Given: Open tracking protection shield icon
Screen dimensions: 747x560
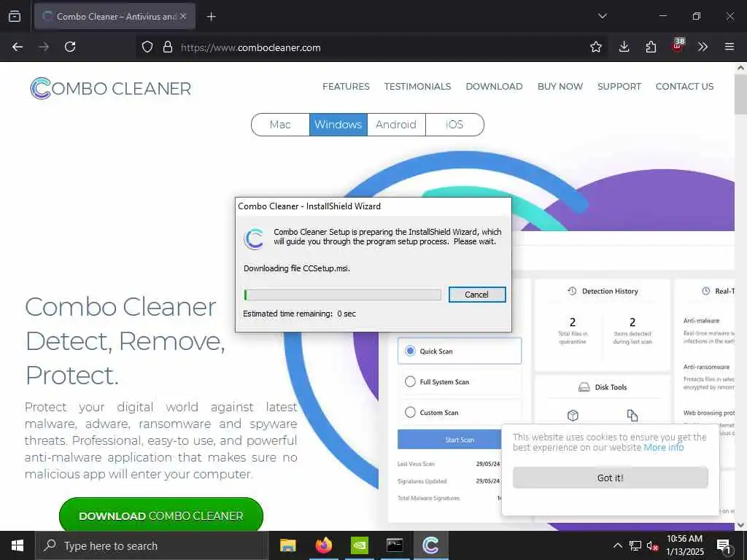Looking at the screenshot, I should [x=147, y=47].
